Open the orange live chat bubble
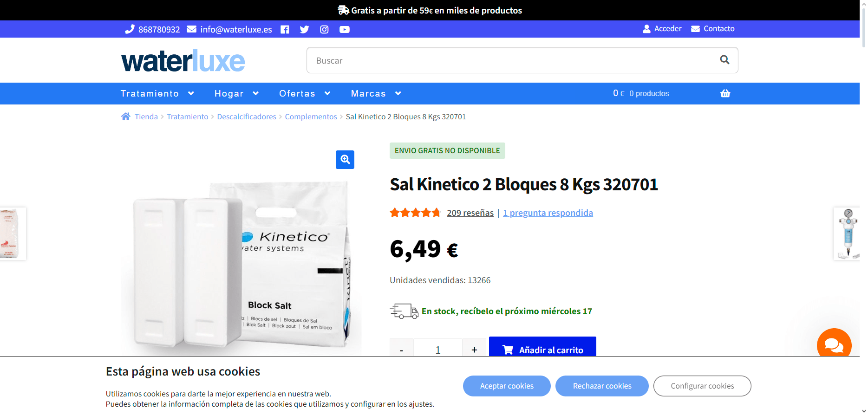 click(x=834, y=344)
